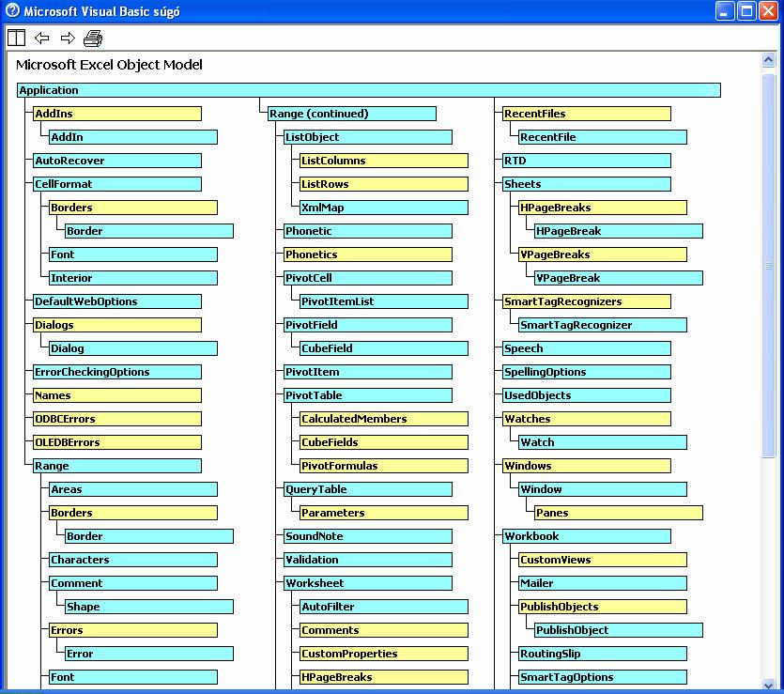
Task: Open the SpellingOptions object link
Action: coord(587,372)
